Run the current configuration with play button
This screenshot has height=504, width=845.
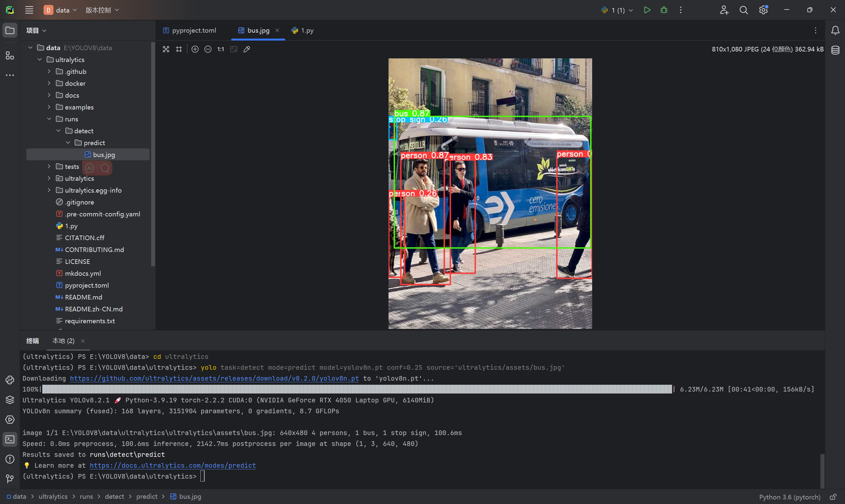pos(647,10)
